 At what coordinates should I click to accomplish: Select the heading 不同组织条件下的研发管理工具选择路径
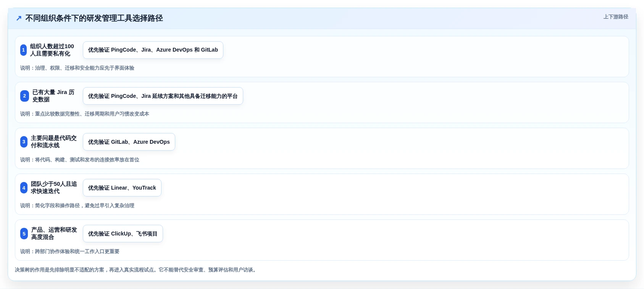coord(94,18)
